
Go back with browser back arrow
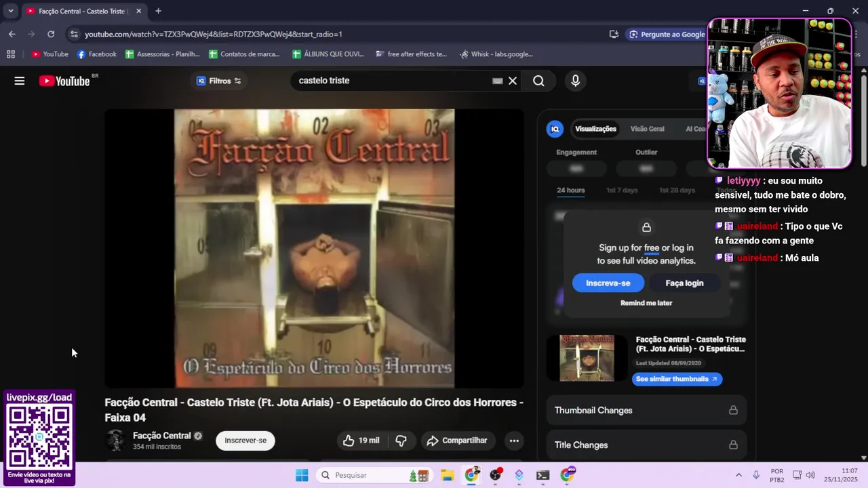click(x=12, y=34)
